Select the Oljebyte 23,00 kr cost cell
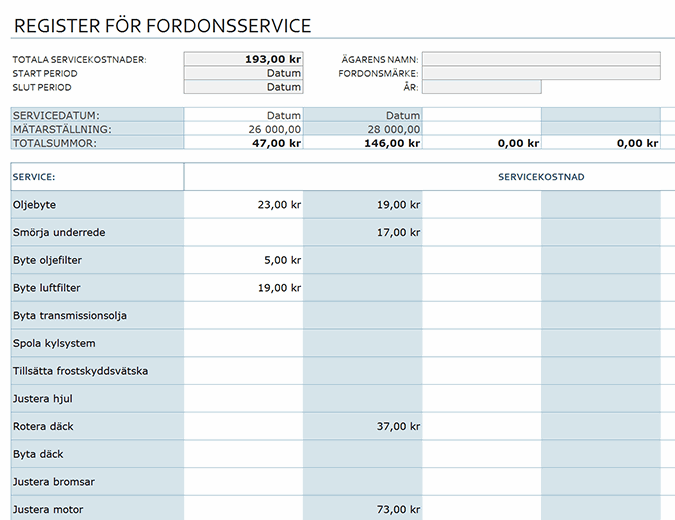This screenshot has width=675, height=520. pos(243,204)
